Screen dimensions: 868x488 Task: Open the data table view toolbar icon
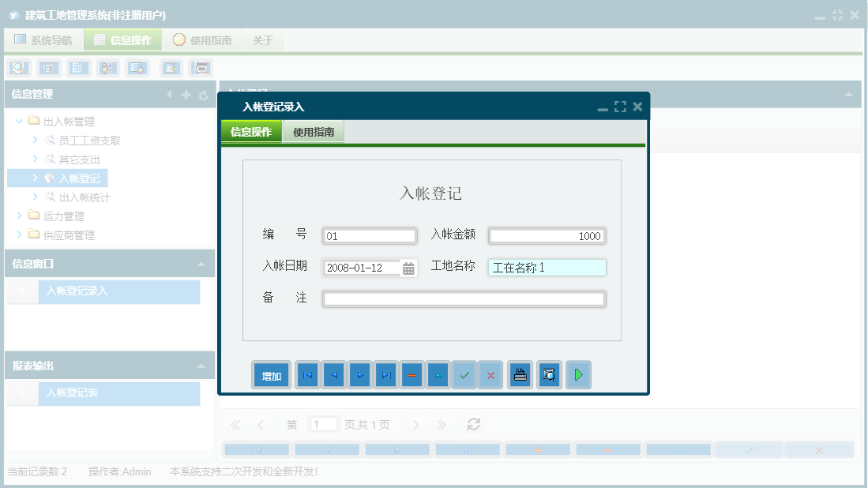[x=48, y=68]
